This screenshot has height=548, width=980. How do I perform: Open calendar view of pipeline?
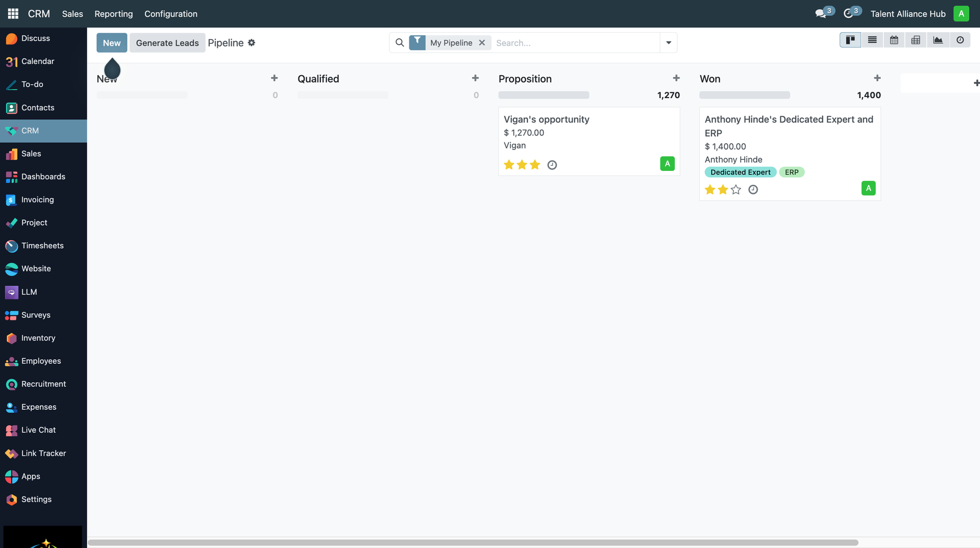[x=894, y=40]
